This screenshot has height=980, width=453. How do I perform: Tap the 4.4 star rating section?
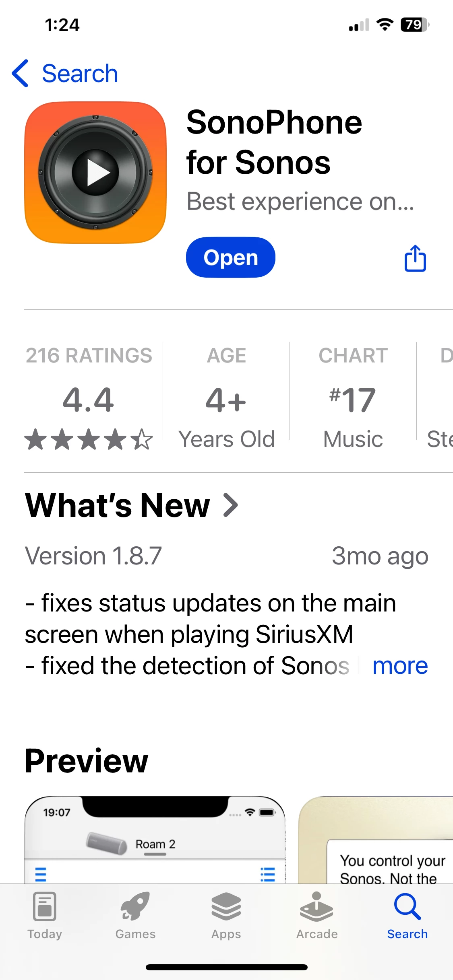(89, 397)
